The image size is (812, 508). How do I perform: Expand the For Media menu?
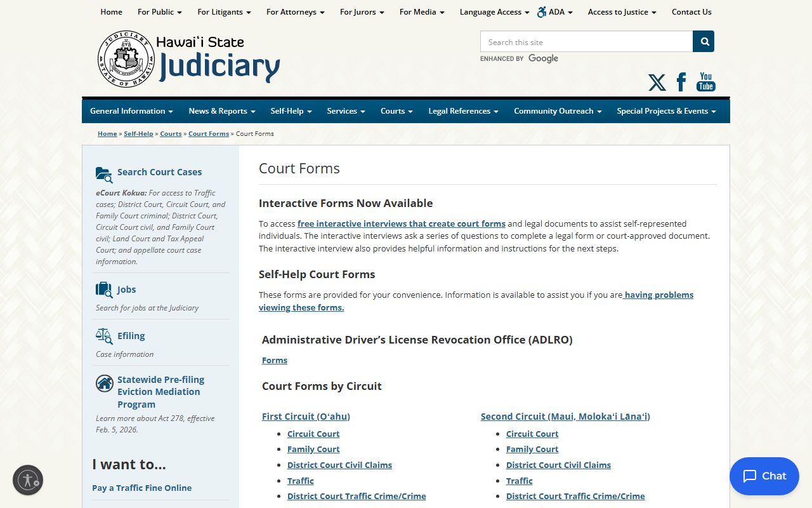click(422, 11)
